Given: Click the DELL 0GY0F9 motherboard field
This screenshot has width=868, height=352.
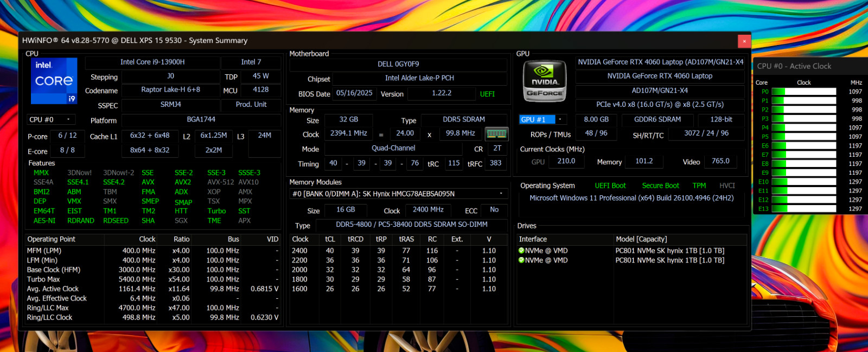Looking at the screenshot, I should [398, 64].
